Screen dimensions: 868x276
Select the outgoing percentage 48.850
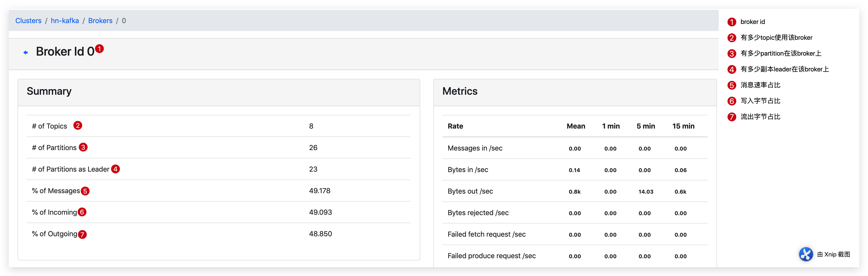pyautogui.click(x=321, y=234)
